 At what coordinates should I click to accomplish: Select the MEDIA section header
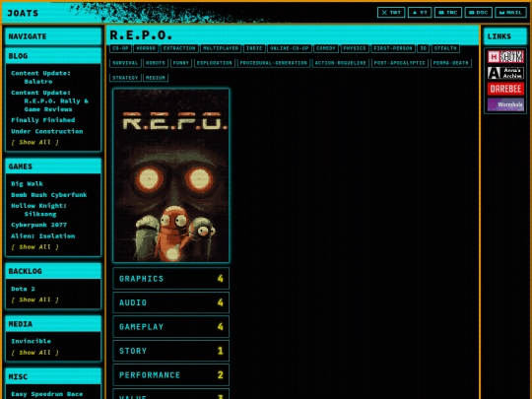(53, 324)
